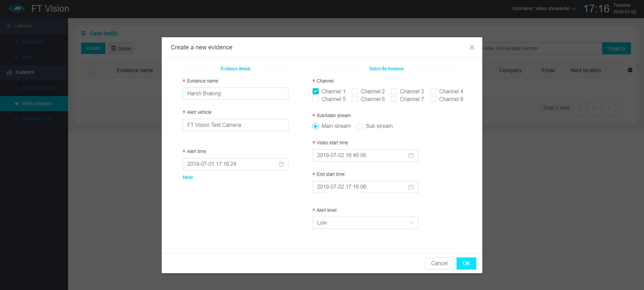
Task: Open Download List in the sidebar
Action: pyautogui.click(x=36, y=119)
